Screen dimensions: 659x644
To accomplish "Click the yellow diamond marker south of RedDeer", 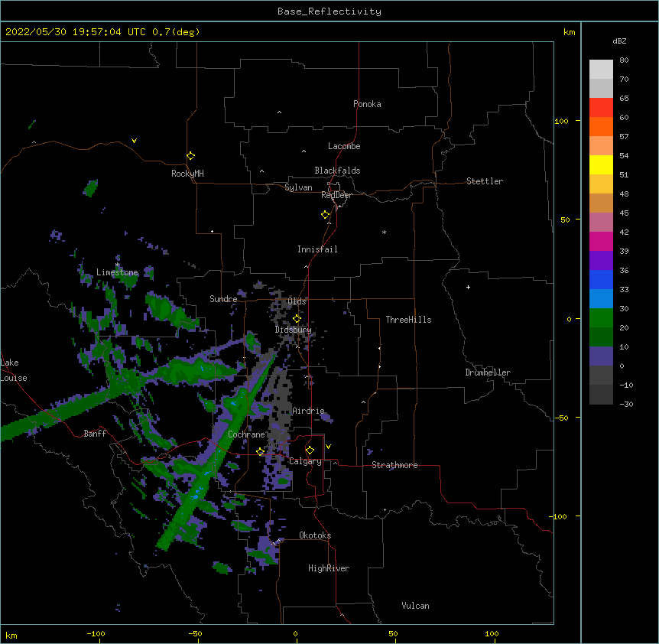I will (x=325, y=215).
